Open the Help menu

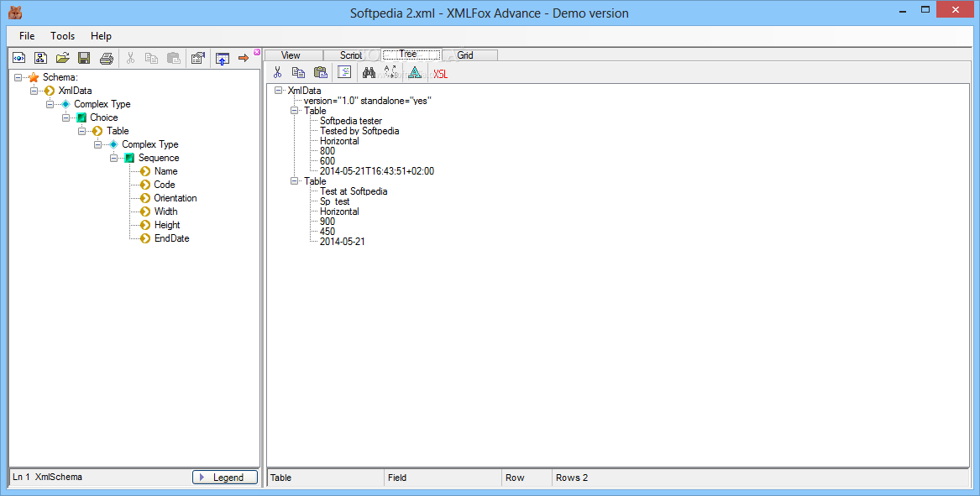[101, 36]
